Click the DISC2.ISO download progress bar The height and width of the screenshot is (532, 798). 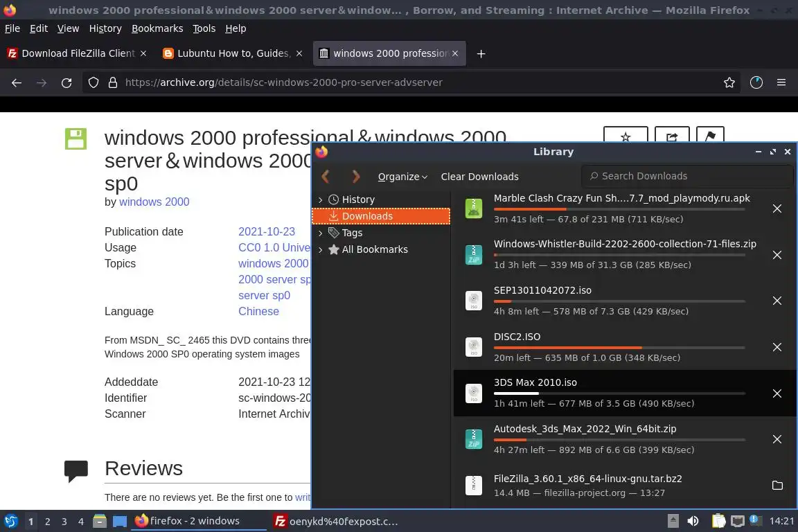click(x=619, y=348)
